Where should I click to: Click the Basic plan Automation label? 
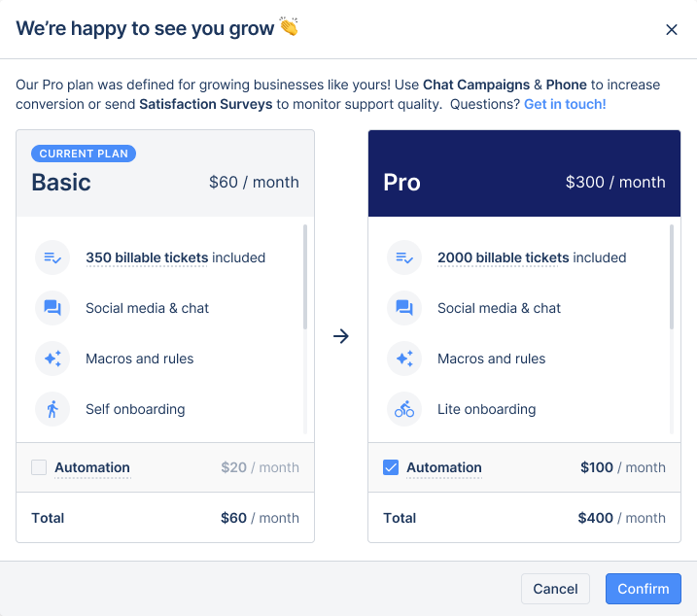(92, 467)
